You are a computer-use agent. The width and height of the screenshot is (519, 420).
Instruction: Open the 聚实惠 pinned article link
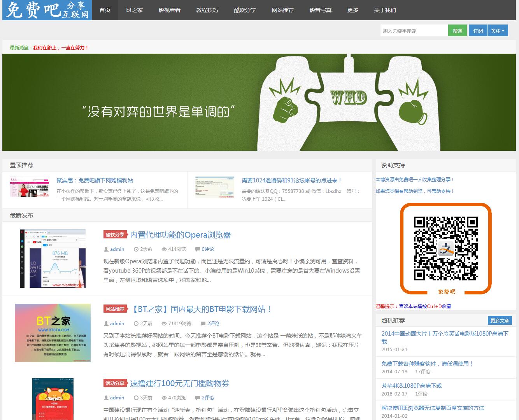tap(95, 180)
